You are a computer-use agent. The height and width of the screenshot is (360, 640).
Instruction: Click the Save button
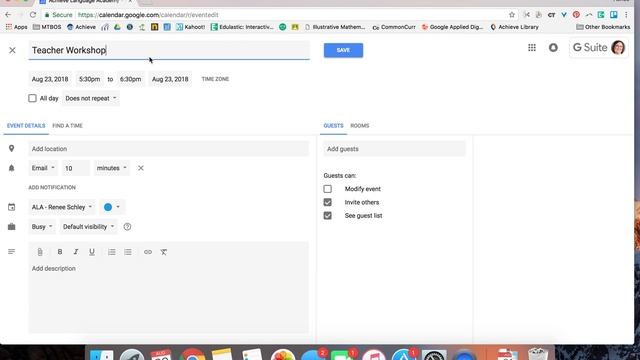click(343, 50)
